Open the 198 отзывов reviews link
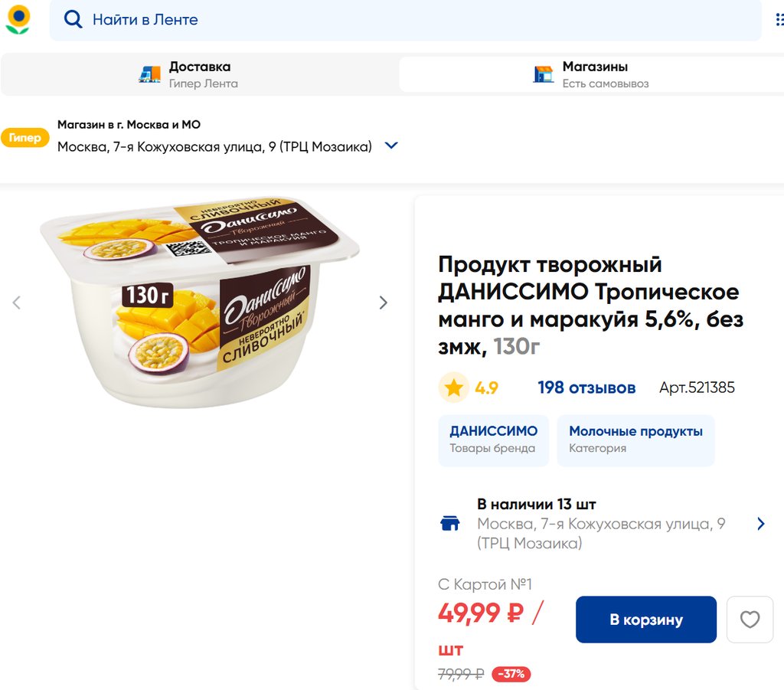The width and height of the screenshot is (784, 690). [586, 388]
